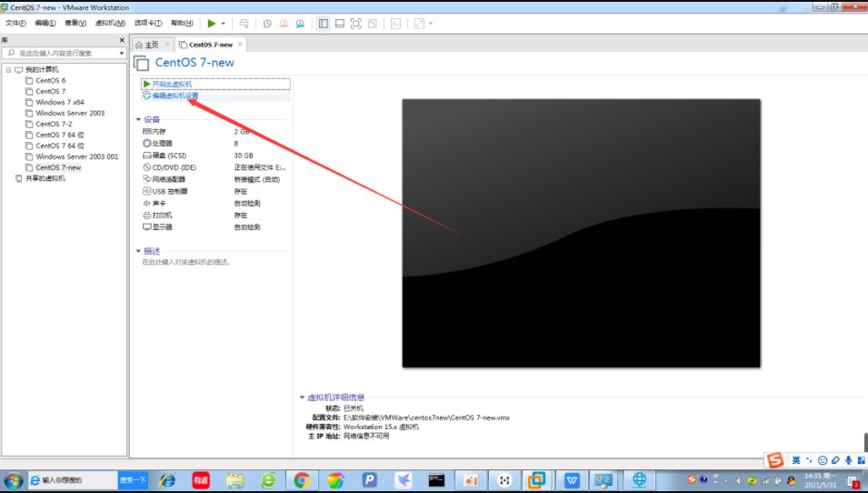This screenshot has height=493, width=868.
Task: Open the 查看(V) menu
Action: pyautogui.click(x=75, y=23)
